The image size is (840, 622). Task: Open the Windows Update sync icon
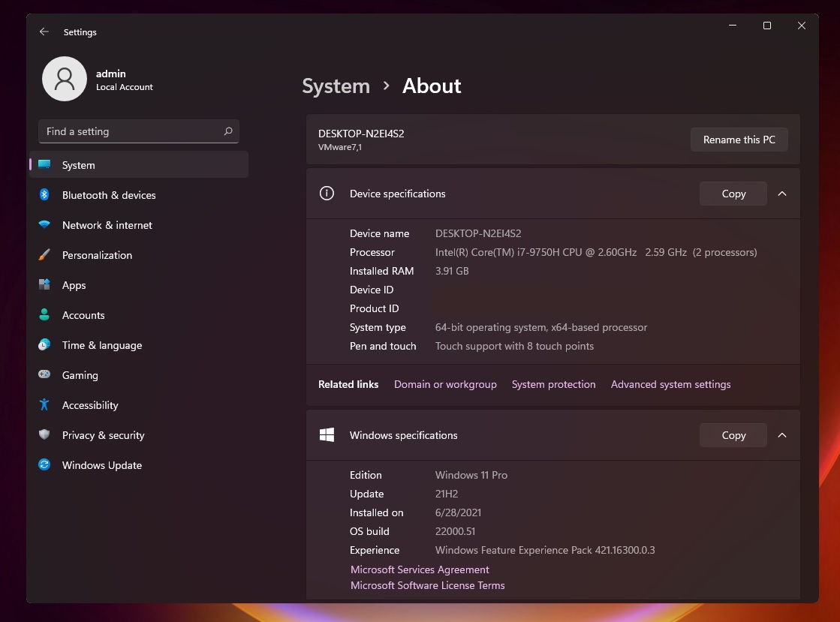44,465
